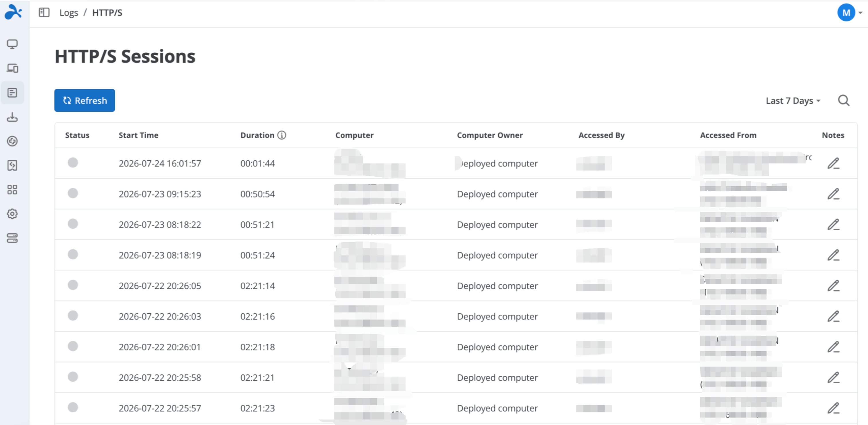Click the Refresh button
This screenshot has height=425, width=868.
(85, 100)
